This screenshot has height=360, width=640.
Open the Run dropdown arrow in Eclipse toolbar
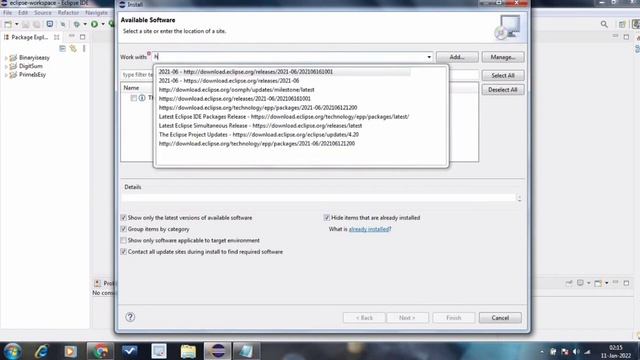tap(103, 24)
